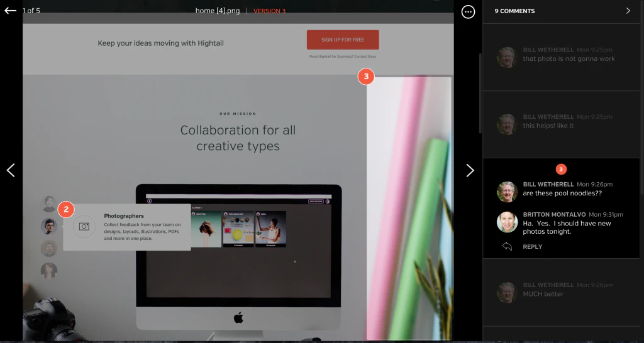Click the number 3 badge in comments panel
This screenshot has height=343, width=644.
pos(561,169)
